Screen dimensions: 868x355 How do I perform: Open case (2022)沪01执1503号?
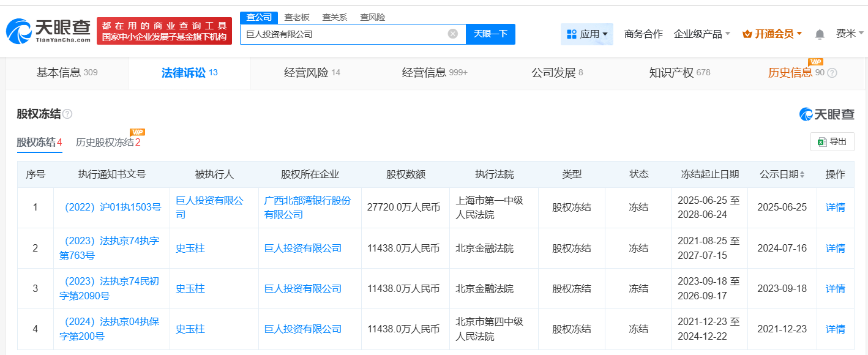point(113,207)
